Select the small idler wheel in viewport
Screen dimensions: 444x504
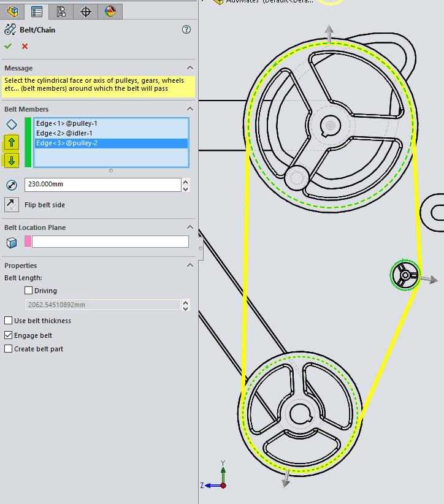(x=405, y=275)
